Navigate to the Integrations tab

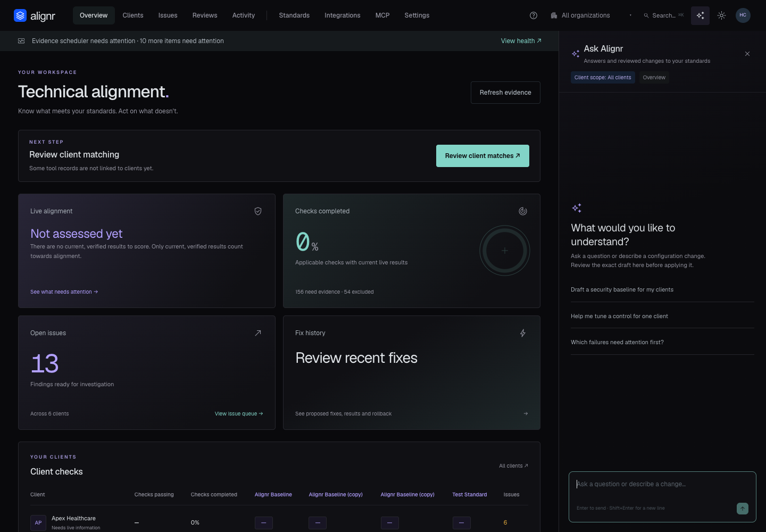click(343, 15)
